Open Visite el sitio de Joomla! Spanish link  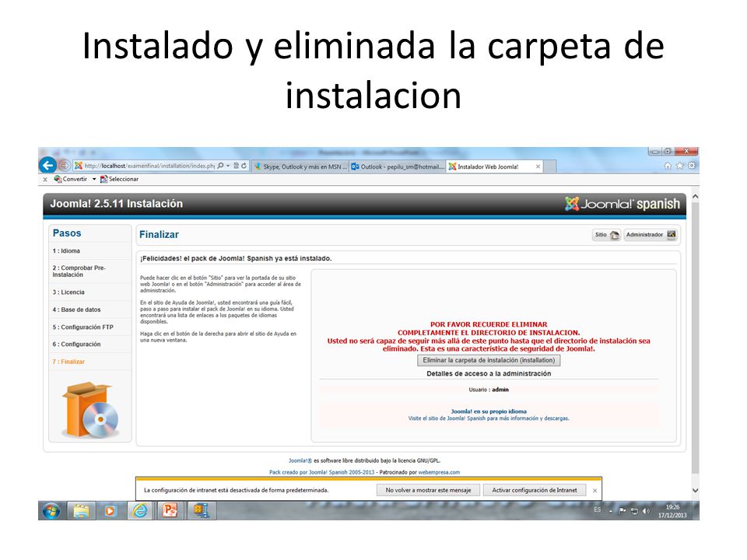(x=489, y=418)
